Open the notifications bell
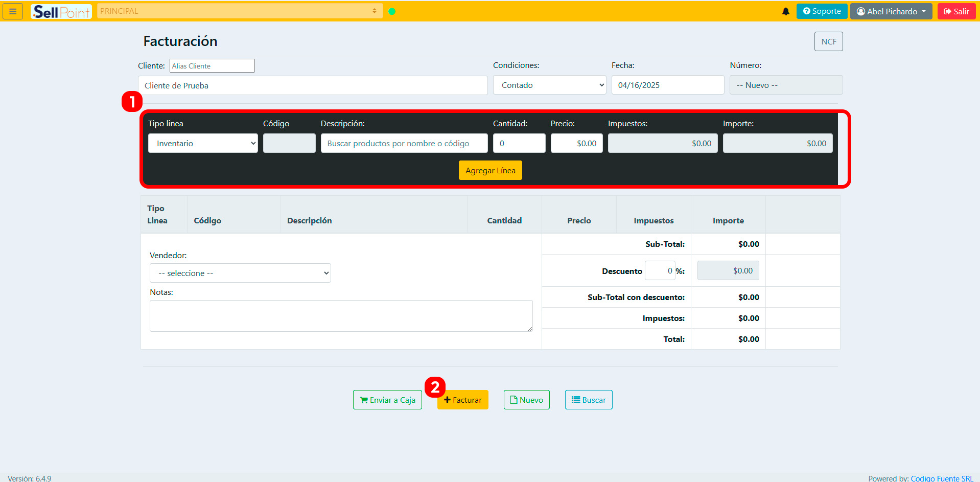The image size is (980, 482). click(785, 11)
